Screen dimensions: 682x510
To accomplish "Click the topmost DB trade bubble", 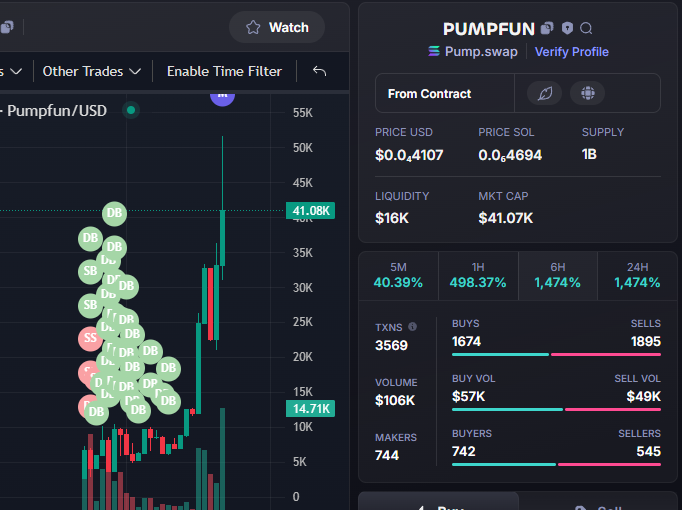I will (114, 213).
